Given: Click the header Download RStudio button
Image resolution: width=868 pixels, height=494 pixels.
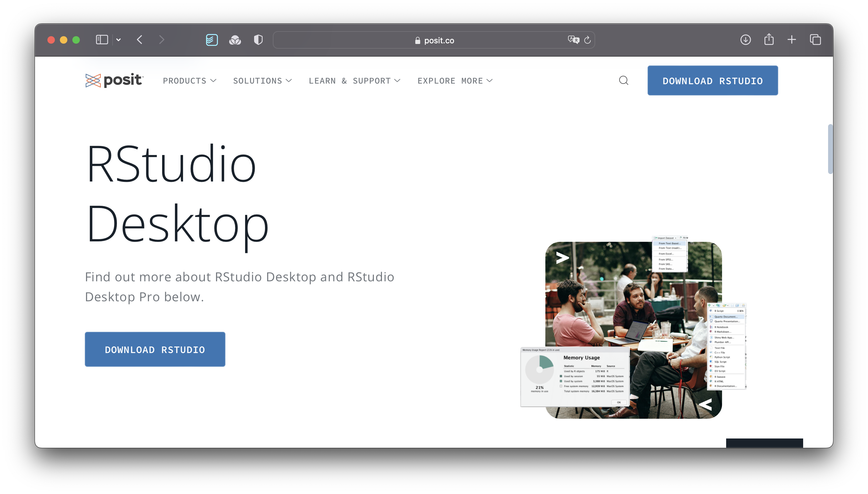Looking at the screenshot, I should pos(712,80).
